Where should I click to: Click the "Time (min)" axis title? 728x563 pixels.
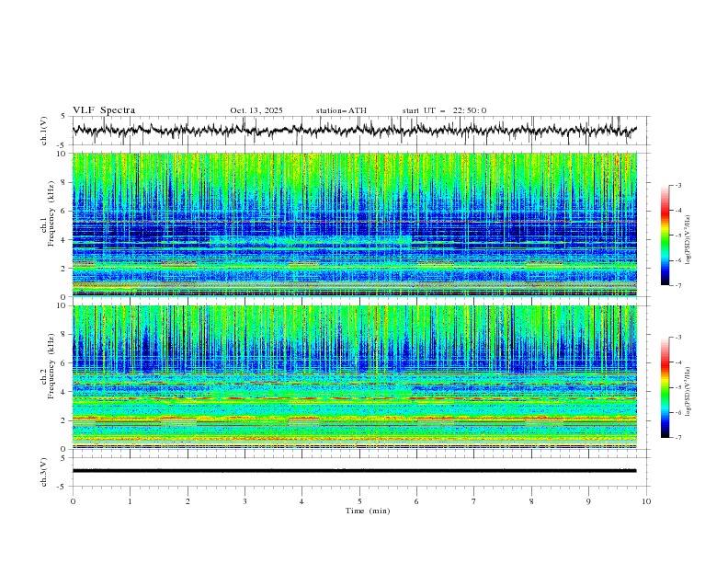coord(368,511)
